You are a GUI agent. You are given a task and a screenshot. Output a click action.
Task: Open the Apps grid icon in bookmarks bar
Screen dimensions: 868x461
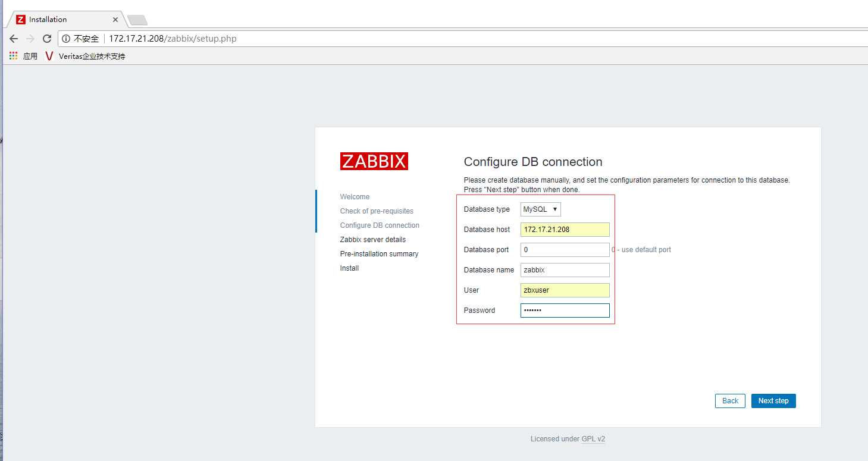point(14,56)
